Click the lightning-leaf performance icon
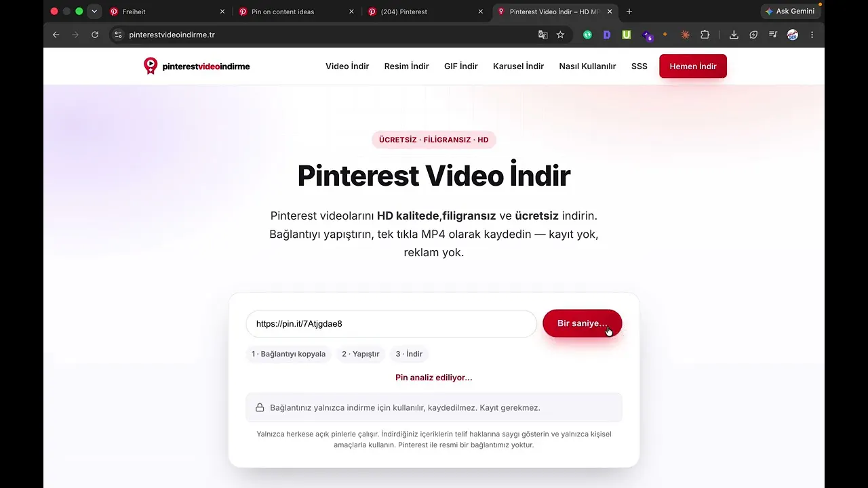Viewport: 868px width, 488px height. [753, 35]
